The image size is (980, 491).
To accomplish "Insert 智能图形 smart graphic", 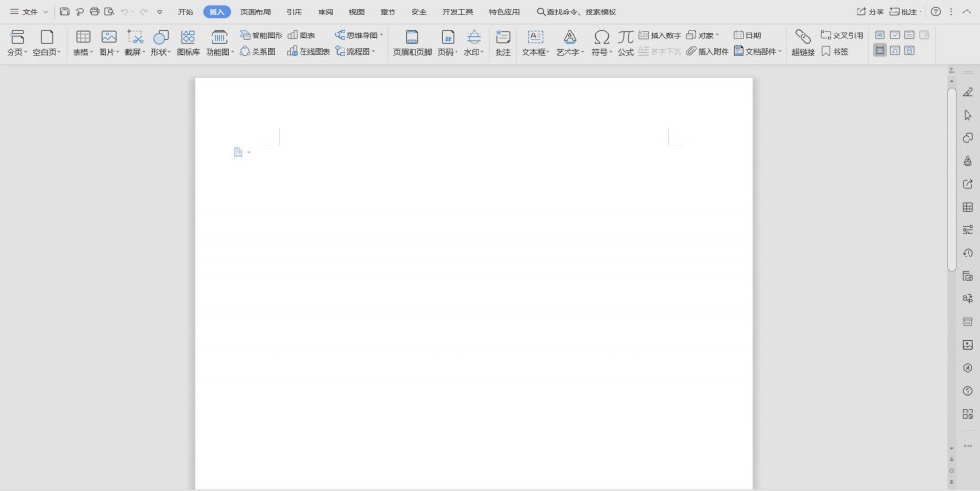I will 261,35.
